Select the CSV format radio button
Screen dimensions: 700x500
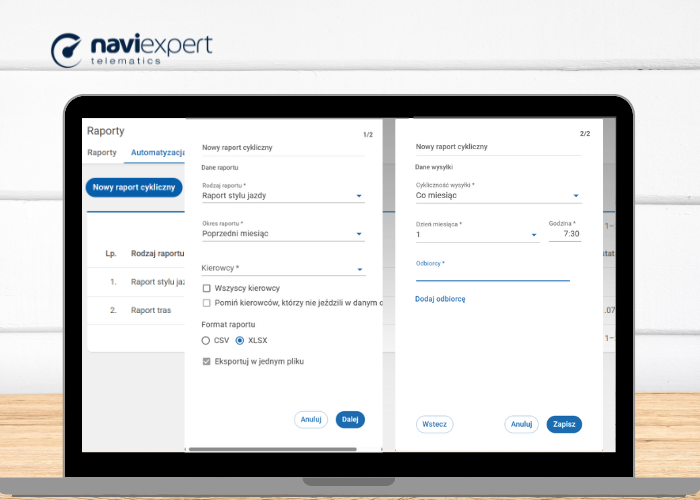point(206,341)
